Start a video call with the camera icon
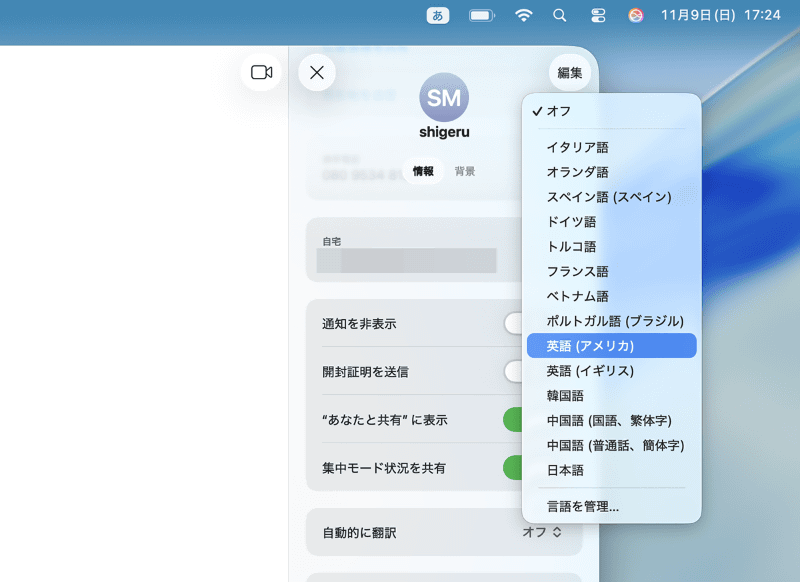This screenshot has width=800, height=582. [x=260, y=72]
